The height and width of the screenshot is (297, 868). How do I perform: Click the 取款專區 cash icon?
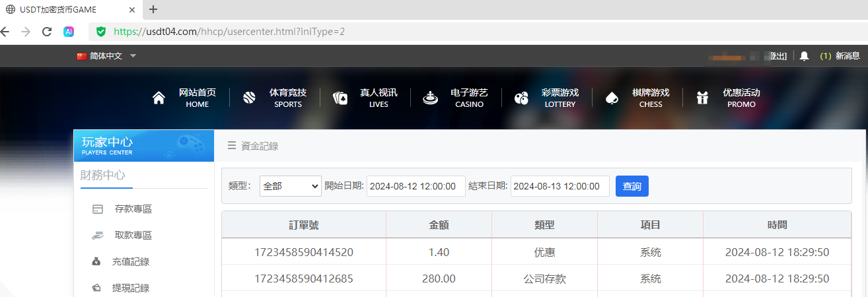coord(98,235)
